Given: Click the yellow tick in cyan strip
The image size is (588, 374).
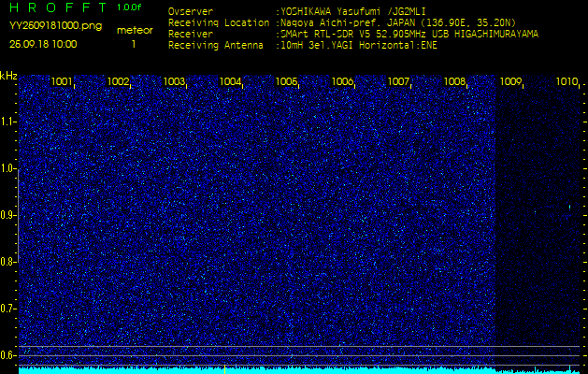Looking at the screenshot, I should [224, 368].
